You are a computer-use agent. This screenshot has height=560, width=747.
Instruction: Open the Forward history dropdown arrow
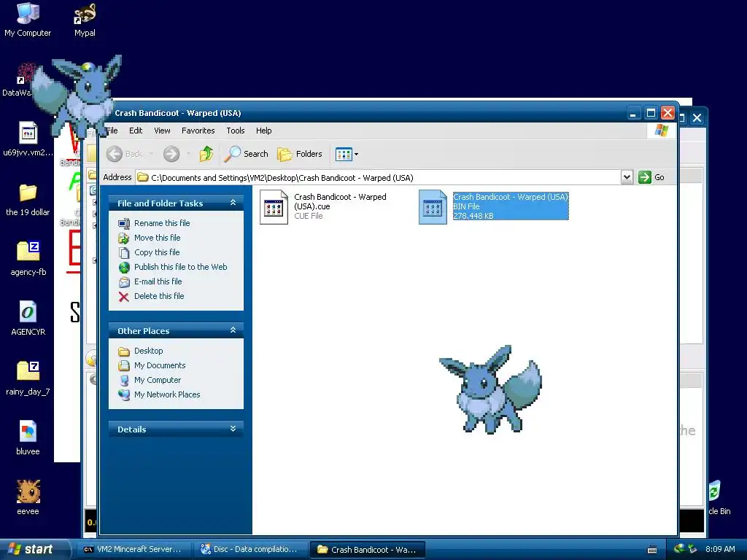pyautogui.click(x=188, y=154)
